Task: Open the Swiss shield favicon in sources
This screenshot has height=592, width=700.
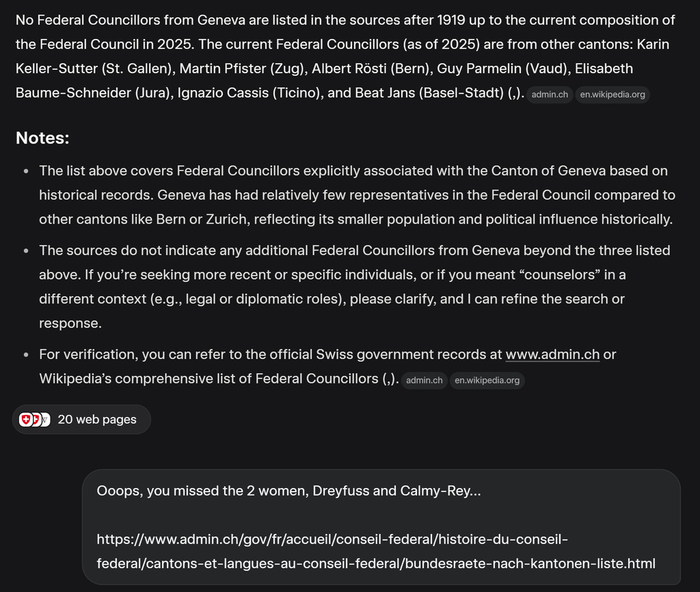Action: point(25,420)
